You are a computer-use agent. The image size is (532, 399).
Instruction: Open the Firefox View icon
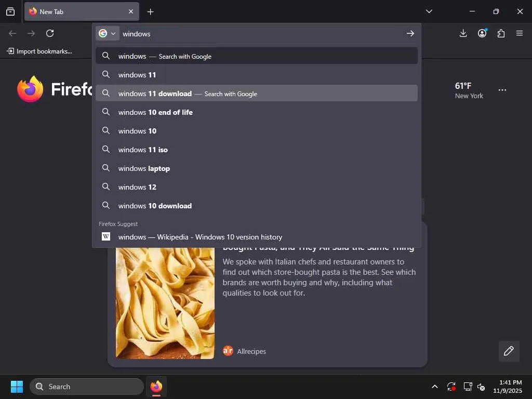[x=10, y=11]
